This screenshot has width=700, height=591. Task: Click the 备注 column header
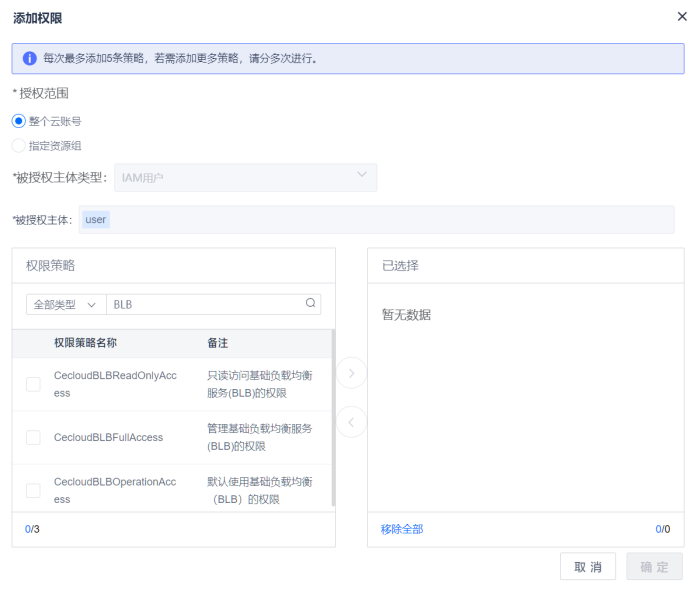[x=217, y=343]
